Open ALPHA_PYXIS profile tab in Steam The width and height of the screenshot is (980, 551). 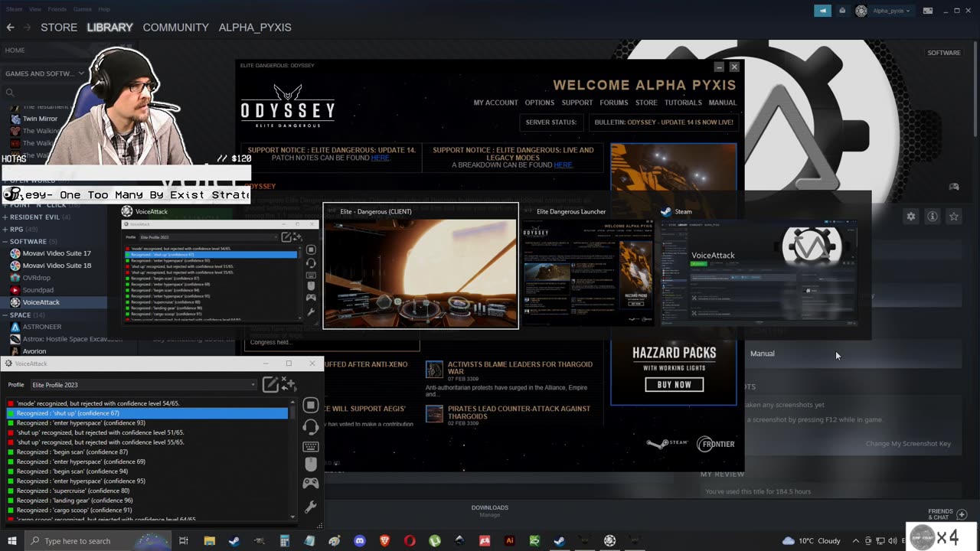tap(255, 27)
